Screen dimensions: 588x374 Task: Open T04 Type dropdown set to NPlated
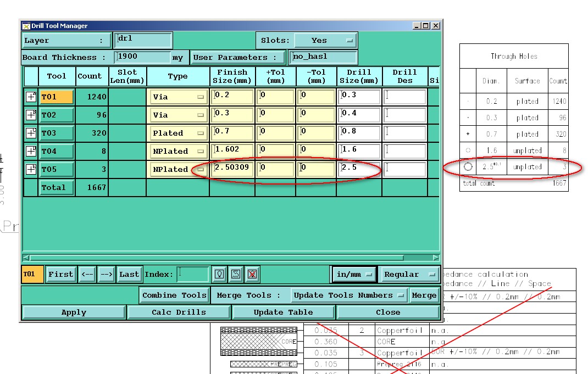tap(178, 151)
